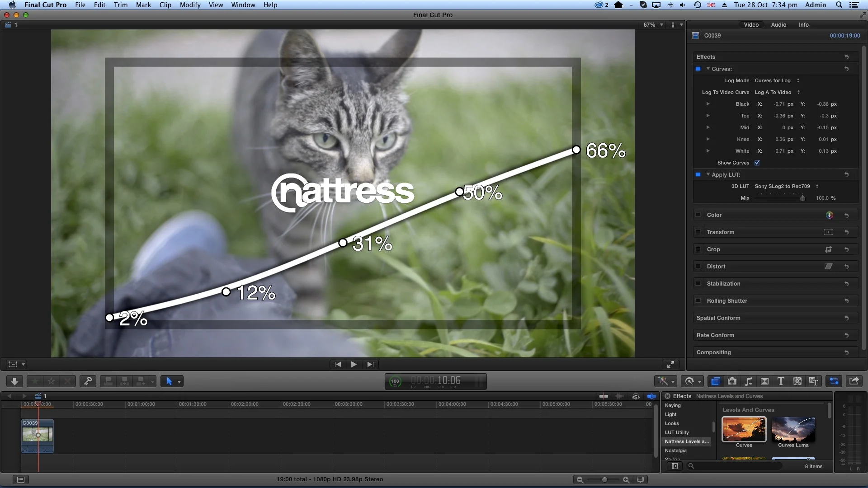The width and height of the screenshot is (868, 488).
Task: Open the Mark menu
Action: click(143, 5)
